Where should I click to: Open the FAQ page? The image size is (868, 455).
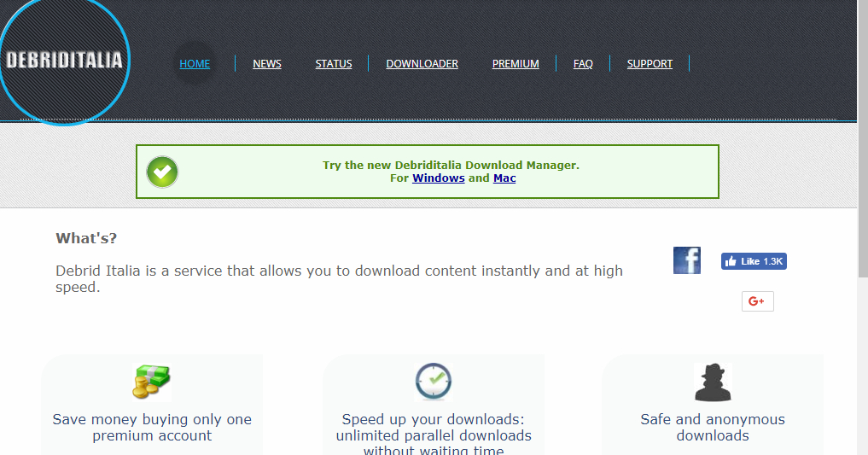583,64
